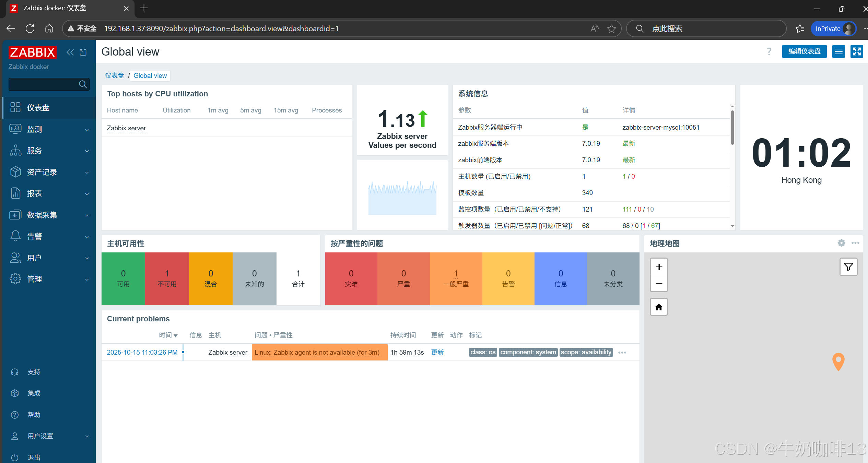The width and height of the screenshot is (868, 463).
Task: Zoom in the map with plus
Action: [659, 267]
